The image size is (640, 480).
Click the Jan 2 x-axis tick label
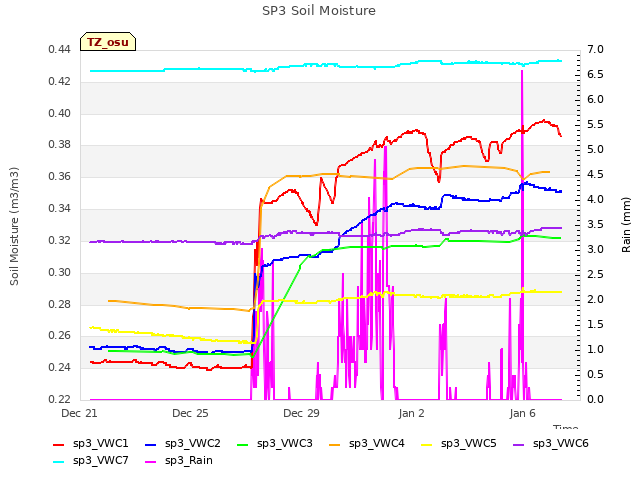[x=411, y=413]
